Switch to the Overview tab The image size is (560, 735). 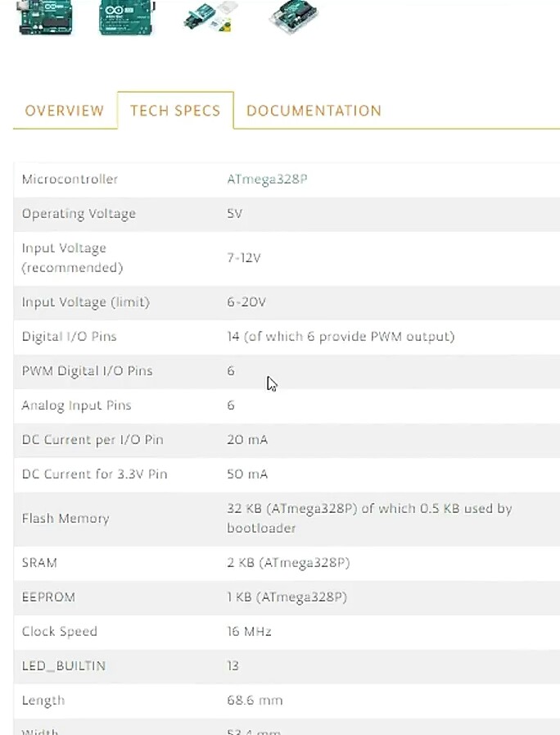click(x=64, y=111)
